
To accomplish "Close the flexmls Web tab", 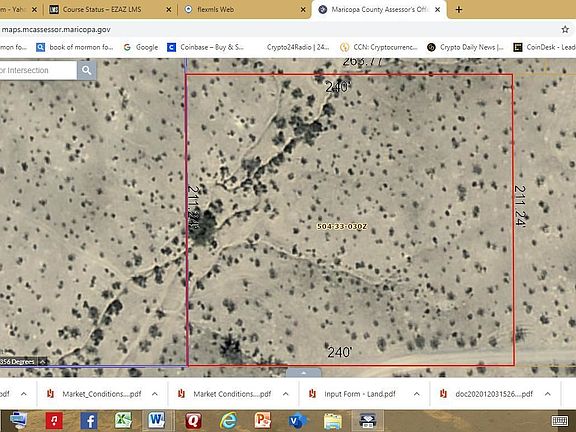I will tap(303, 10).
